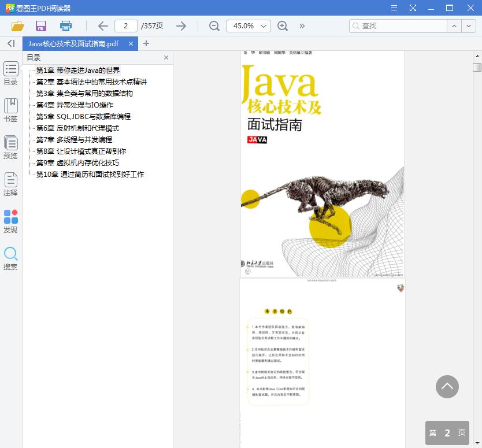Expand more toolbar tools chevron
The image size is (482, 448).
pos(302,26)
